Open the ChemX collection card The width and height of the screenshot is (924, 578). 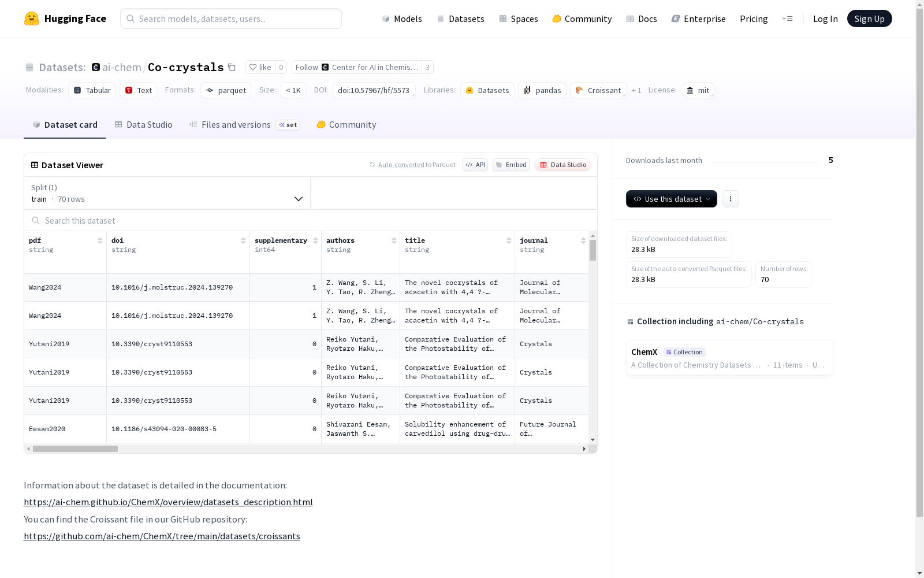[x=729, y=358]
